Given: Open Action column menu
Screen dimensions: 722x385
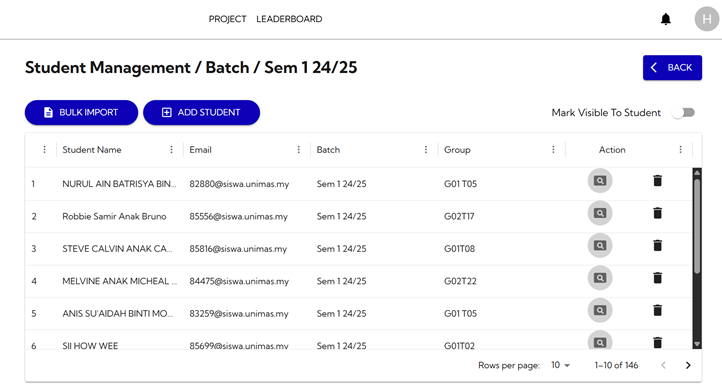Looking at the screenshot, I should pos(680,150).
